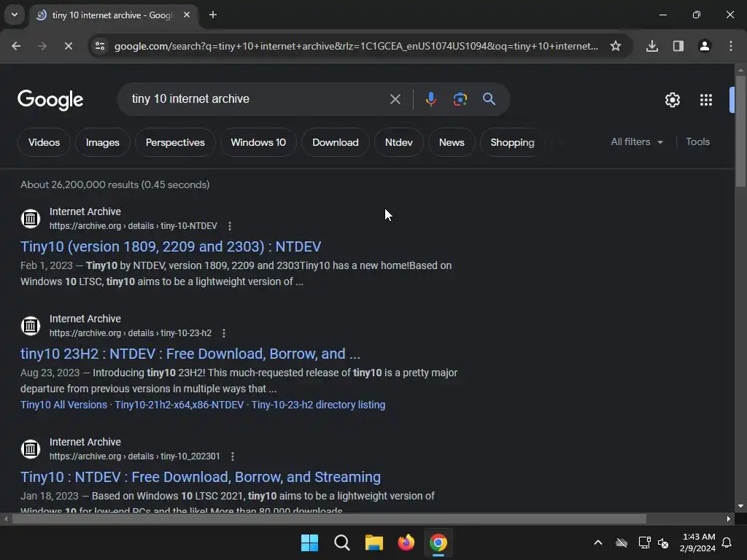This screenshot has height=560, width=747.
Task: Select the Download filter chip
Action: click(x=336, y=142)
